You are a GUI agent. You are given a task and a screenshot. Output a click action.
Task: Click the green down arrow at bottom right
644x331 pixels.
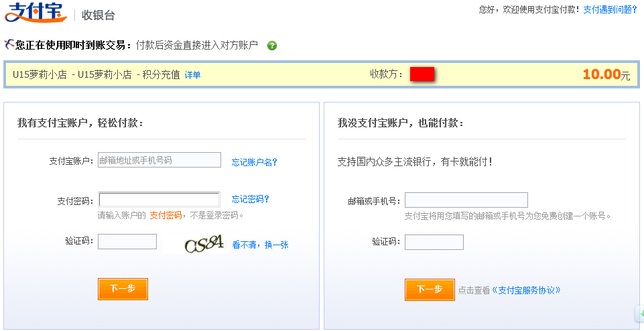click(640, 313)
